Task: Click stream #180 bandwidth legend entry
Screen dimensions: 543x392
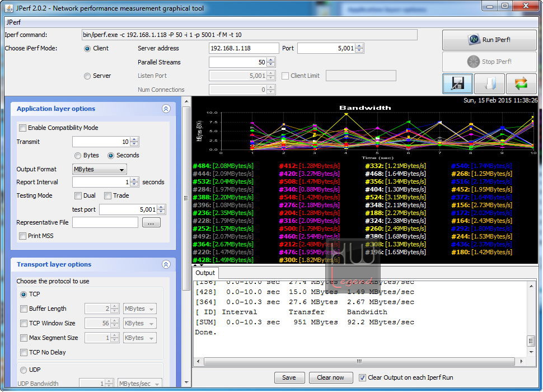Action: [x=482, y=252]
